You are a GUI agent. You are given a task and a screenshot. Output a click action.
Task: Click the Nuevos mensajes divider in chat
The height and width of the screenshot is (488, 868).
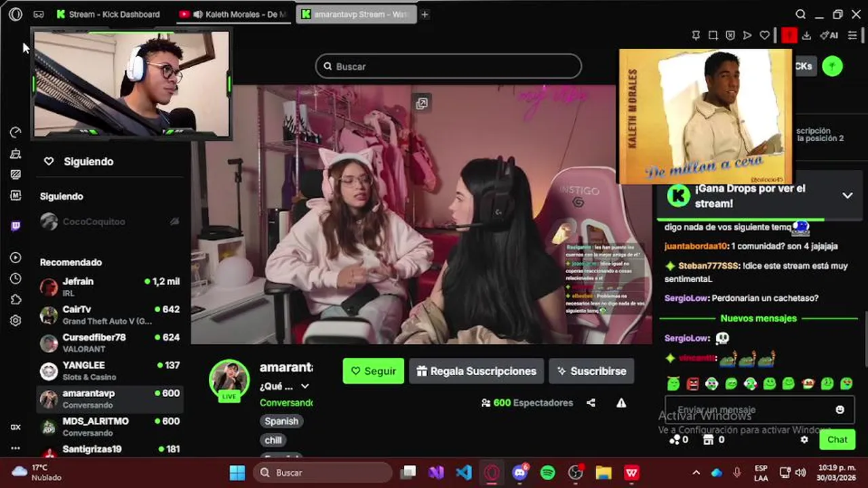758,318
